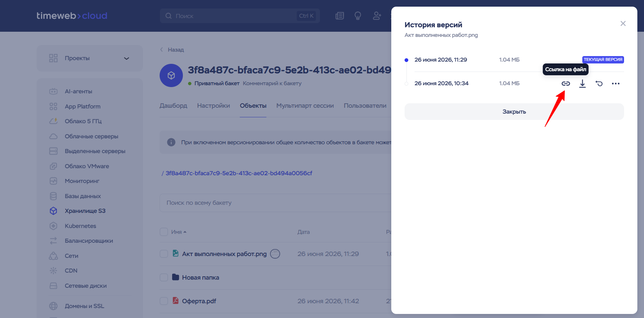Check the Оферта.pdf row checkbox

tap(164, 301)
